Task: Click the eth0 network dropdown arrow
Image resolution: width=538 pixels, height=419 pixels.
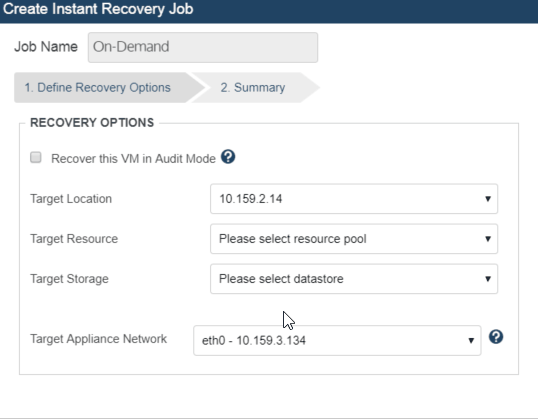Action: click(x=471, y=340)
